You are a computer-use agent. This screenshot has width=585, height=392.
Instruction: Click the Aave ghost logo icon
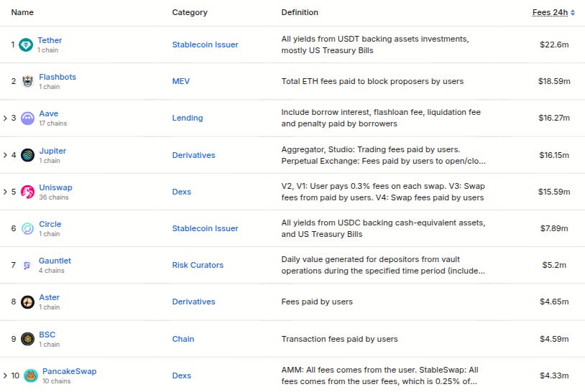click(27, 118)
